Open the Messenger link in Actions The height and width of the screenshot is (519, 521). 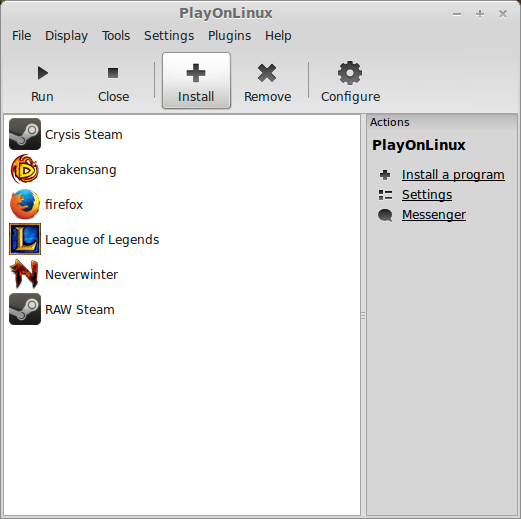(x=434, y=215)
